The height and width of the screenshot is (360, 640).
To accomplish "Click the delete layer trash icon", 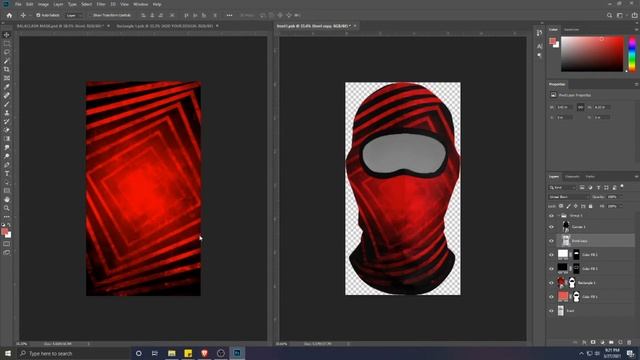I will pos(629,342).
